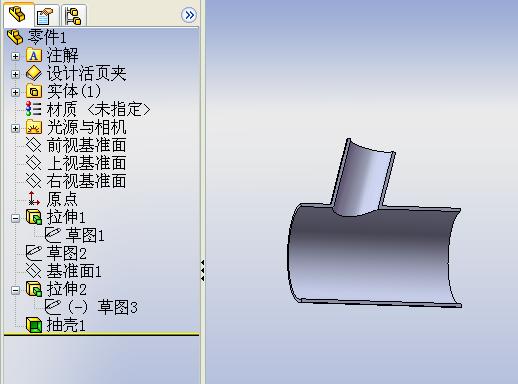Open the PropertyManager tab

(46, 15)
